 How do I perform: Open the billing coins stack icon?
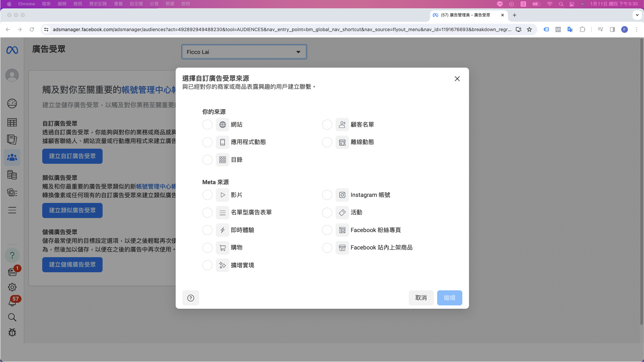coord(12,175)
